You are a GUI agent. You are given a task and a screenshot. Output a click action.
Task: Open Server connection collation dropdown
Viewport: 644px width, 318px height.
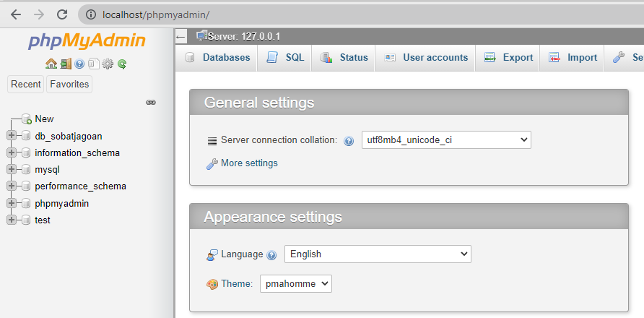[446, 140]
